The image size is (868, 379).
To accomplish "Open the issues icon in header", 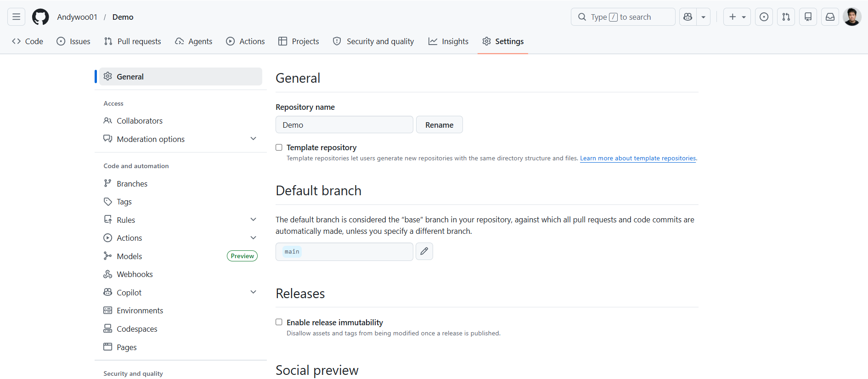I will pyautogui.click(x=764, y=17).
